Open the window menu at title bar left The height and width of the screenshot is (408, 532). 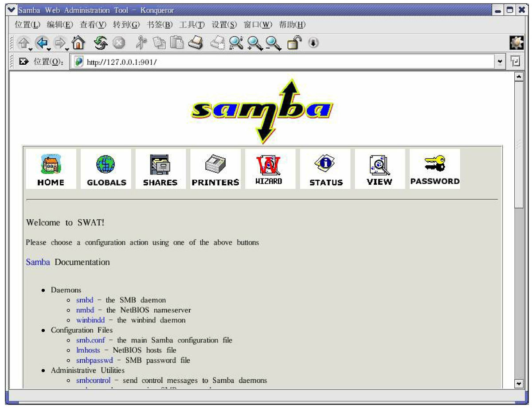12,10
